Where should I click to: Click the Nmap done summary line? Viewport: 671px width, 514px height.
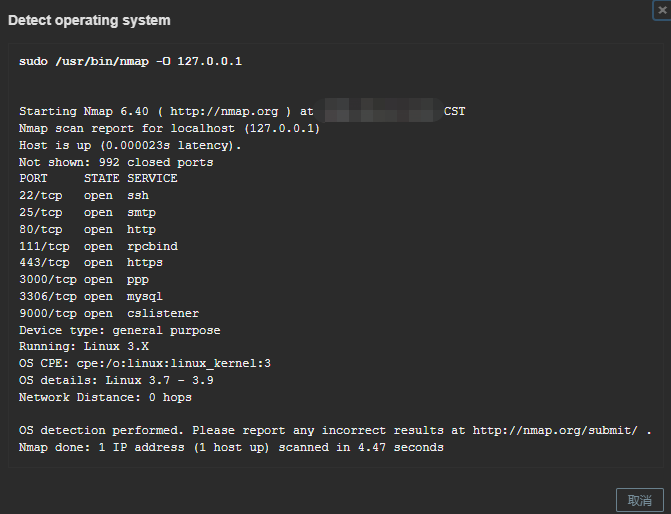coord(231,448)
